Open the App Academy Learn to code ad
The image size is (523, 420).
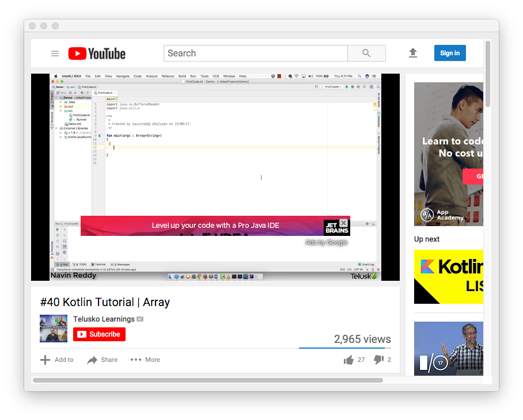[x=449, y=154]
